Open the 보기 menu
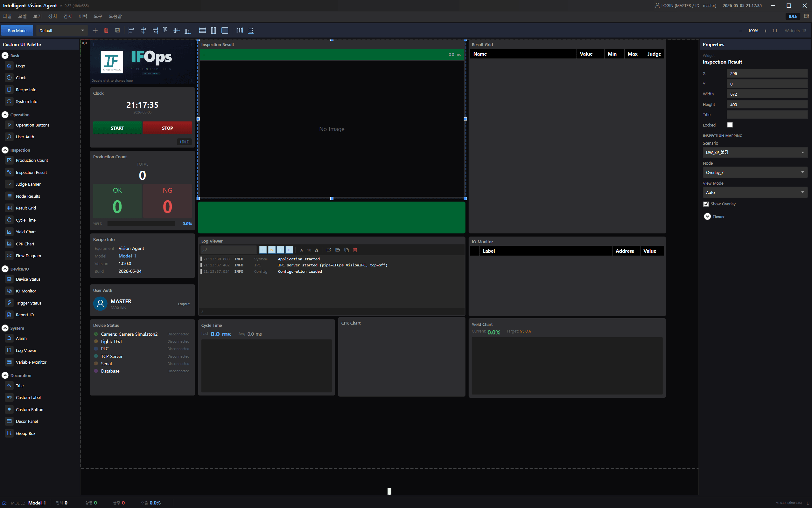This screenshot has width=812, height=508. click(37, 16)
